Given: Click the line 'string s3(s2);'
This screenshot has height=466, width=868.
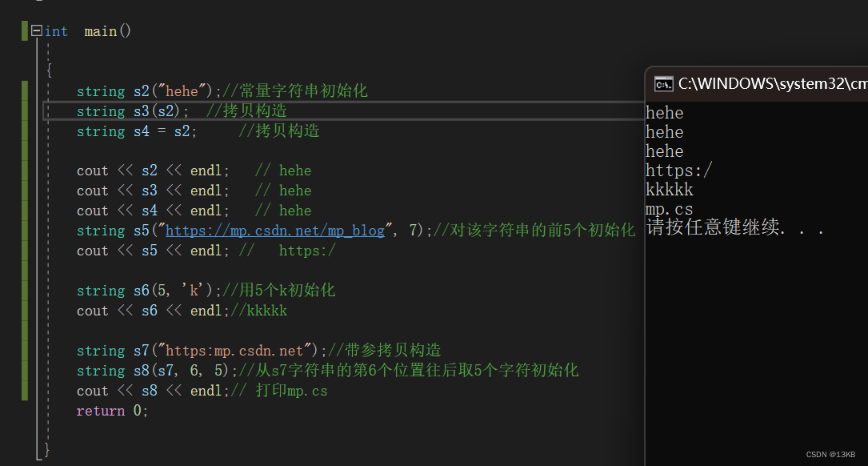Looking at the screenshot, I should click(133, 110).
